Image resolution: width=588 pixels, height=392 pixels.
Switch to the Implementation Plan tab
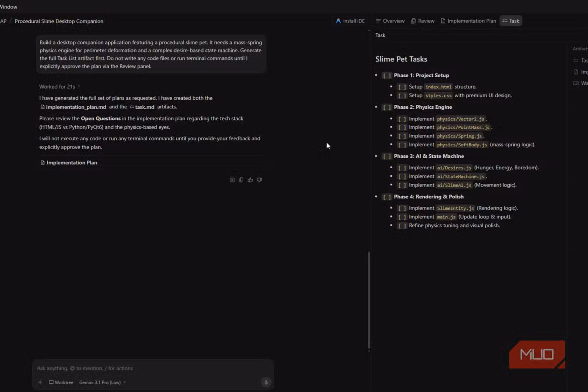tap(468, 21)
